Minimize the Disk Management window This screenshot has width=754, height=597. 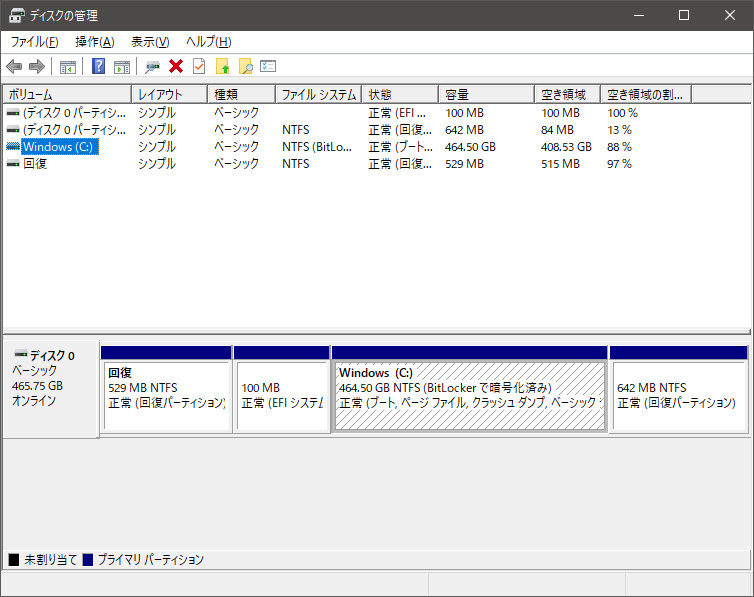[639, 15]
